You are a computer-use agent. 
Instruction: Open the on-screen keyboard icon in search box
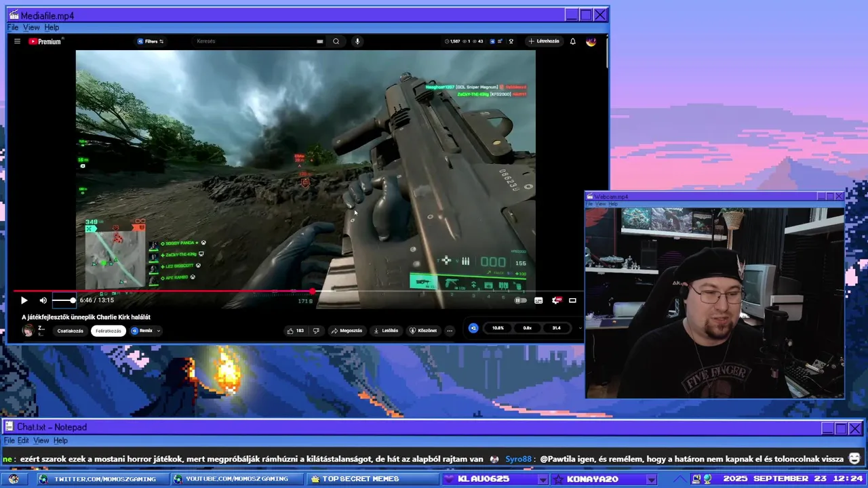point(319,41)
